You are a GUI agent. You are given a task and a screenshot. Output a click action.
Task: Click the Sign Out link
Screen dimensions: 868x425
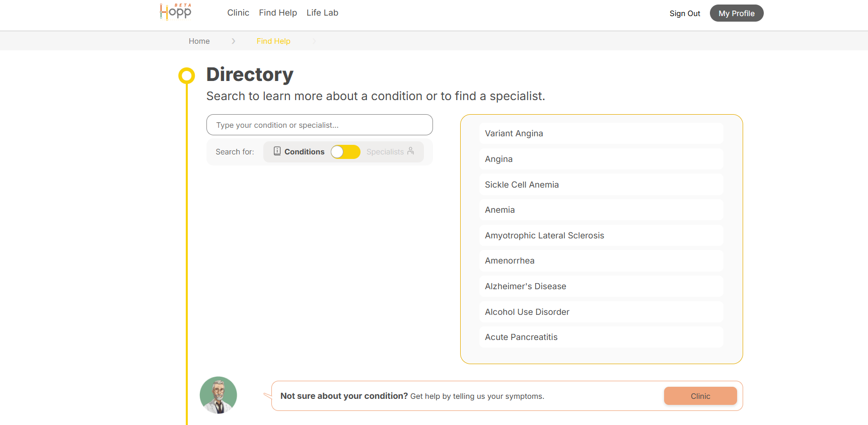tap(685, 14)
